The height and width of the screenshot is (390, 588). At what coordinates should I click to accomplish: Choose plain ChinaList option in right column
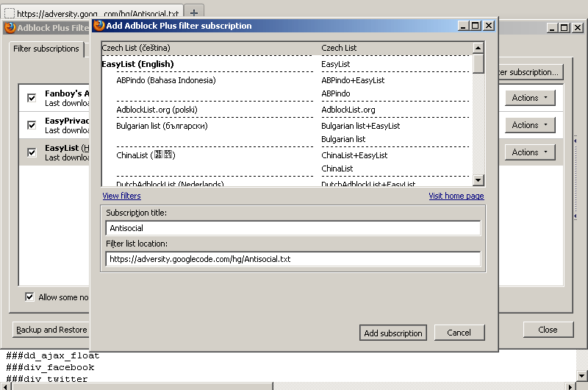[337, 169]
